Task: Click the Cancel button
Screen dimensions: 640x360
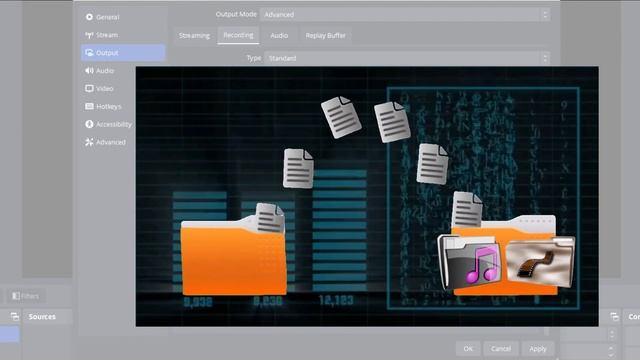Action: [501, 349]
